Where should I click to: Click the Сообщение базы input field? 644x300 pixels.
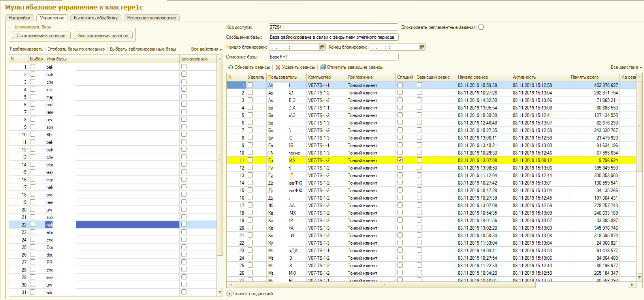[x=333, y=37]
